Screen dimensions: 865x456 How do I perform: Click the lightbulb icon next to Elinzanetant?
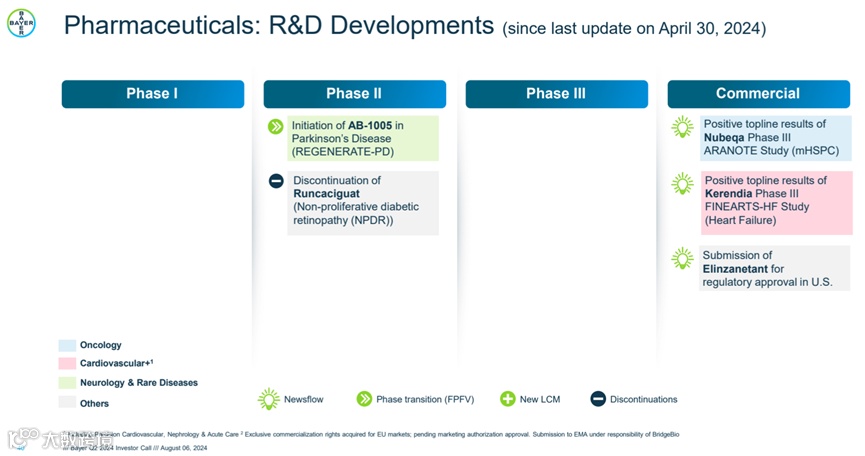click(x=682, y=258)
